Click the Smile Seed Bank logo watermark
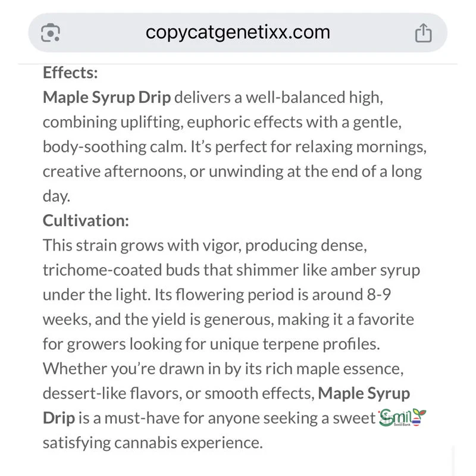This screenshot has width=476, height=476. (403, 419)
